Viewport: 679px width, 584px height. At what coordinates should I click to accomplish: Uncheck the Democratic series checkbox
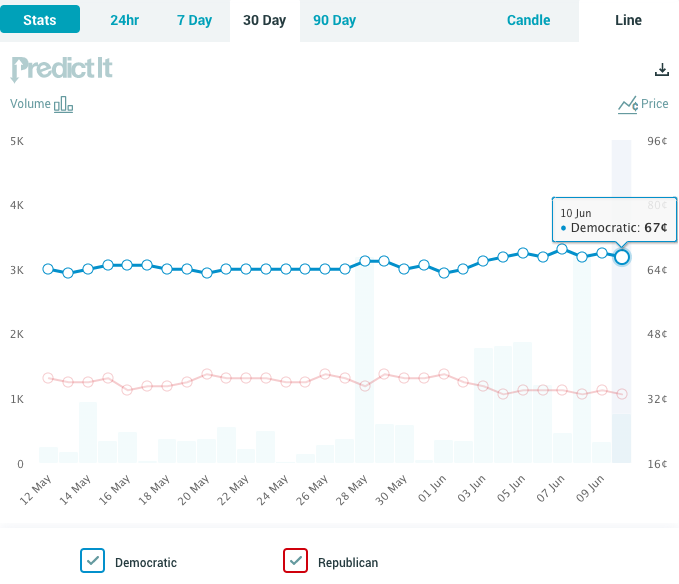(93, 561)
